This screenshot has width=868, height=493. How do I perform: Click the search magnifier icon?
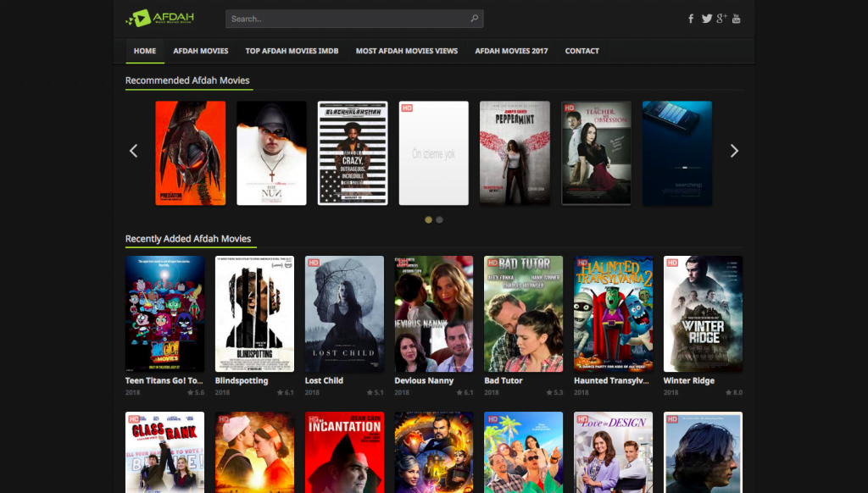tap(475, 19)
